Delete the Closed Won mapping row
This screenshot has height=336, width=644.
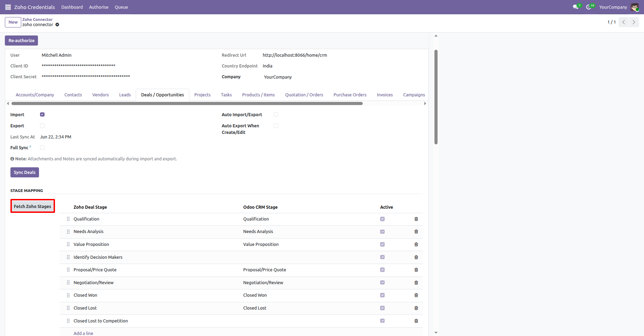(416, 295)
